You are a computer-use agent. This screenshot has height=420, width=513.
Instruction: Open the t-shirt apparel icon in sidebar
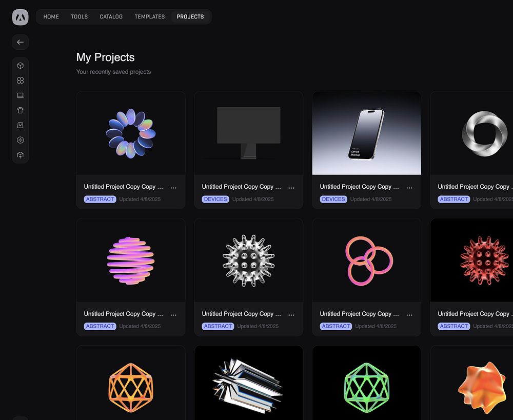click(x=21, y=110)
